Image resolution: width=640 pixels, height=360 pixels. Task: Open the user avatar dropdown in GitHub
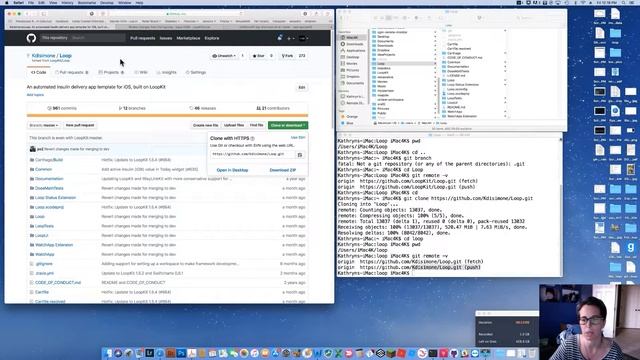coord(303,38)
